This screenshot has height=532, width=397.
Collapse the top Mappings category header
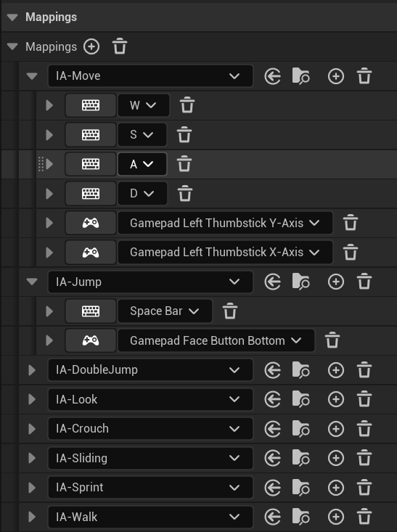pyautogui.click(x=12, y=17)
